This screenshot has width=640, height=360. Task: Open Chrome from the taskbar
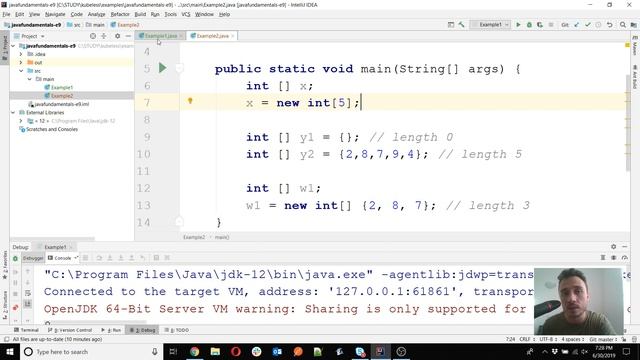194,351
